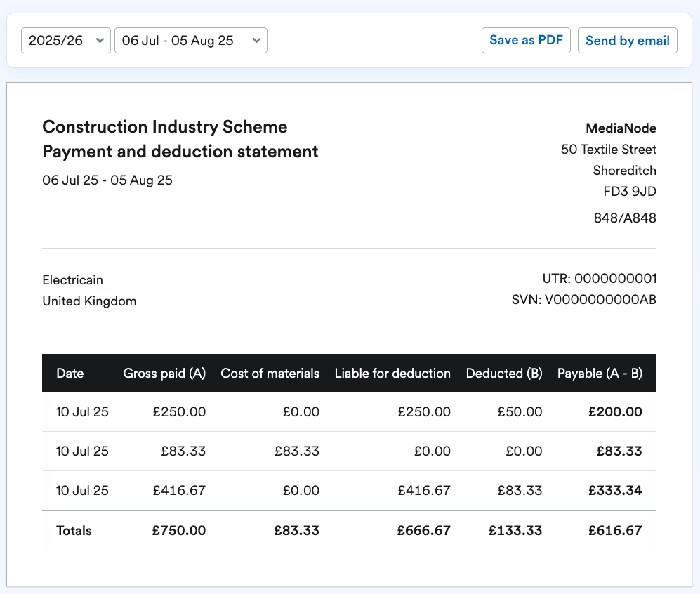Screen dimensions: 700x594
Task: Click the £200.00 payable amount
Action: pyautogui.click(x=614, y=412)
